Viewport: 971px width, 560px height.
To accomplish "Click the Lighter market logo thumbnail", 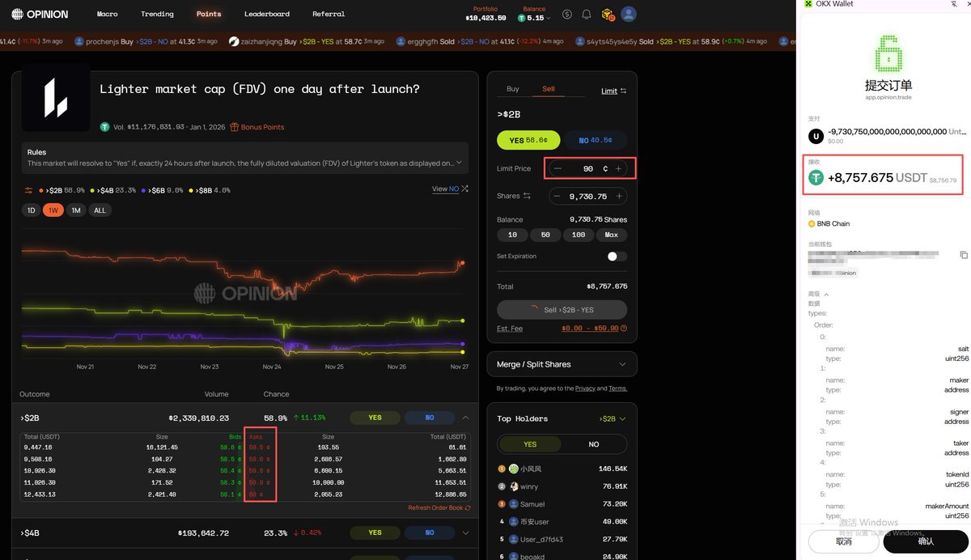I will pos(56,97).
